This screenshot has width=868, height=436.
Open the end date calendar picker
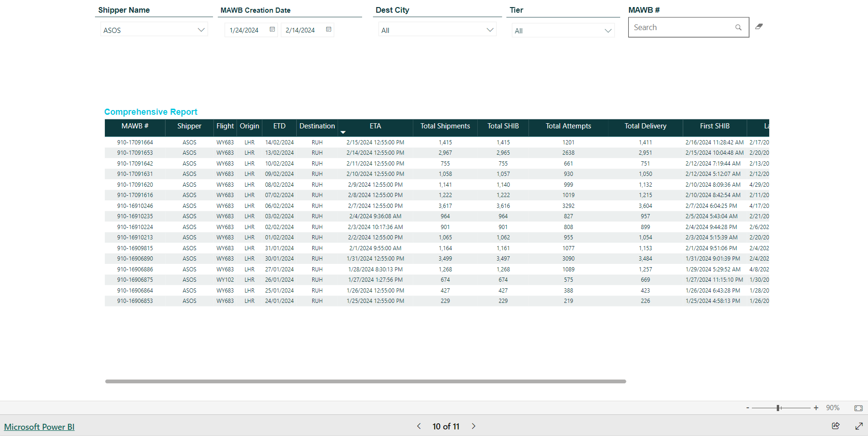(329, 30)
